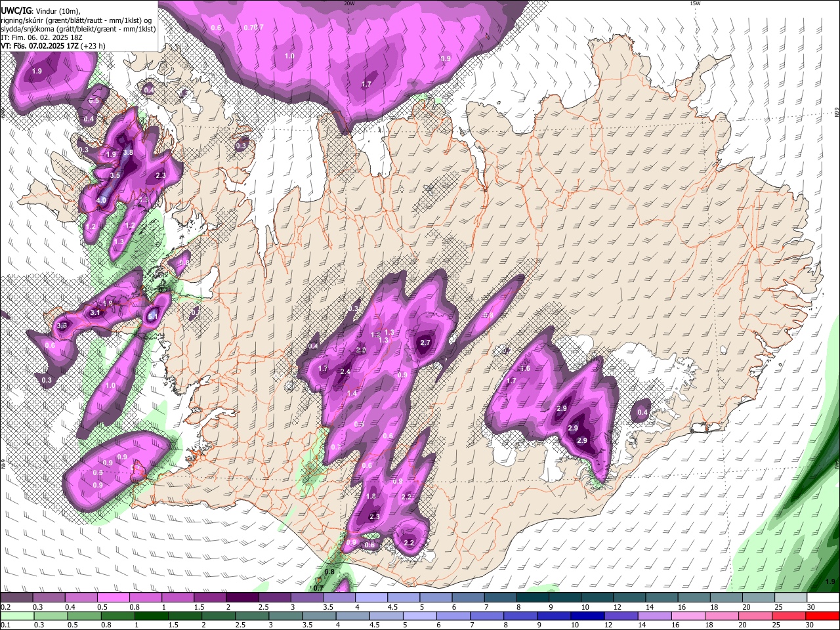Click the bright pink 0.5–0.8 snow legend swatch
The image size is (840, 630).
click(x=114, y=598)
